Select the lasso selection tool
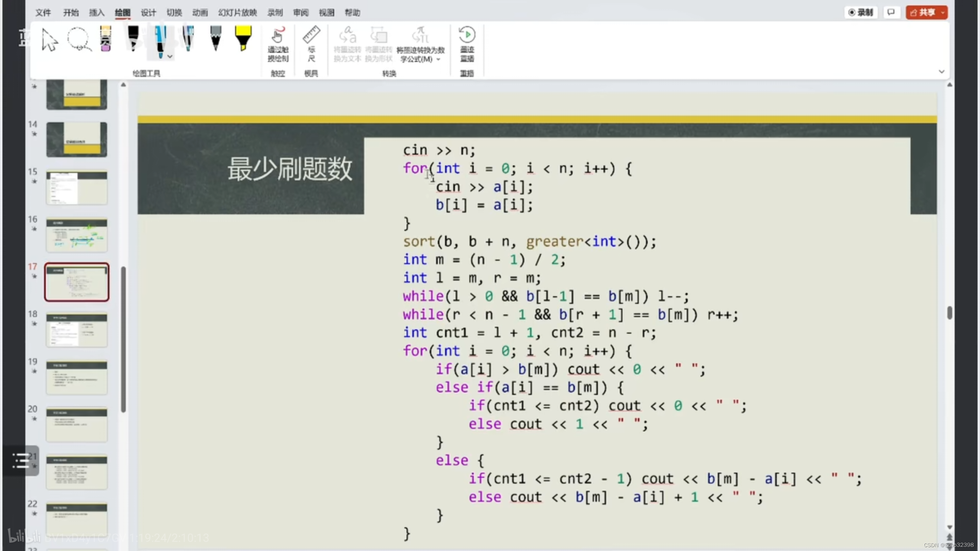The height and width of the screenshot is (551, 980). pyautogui.click(x=79, y=39)
